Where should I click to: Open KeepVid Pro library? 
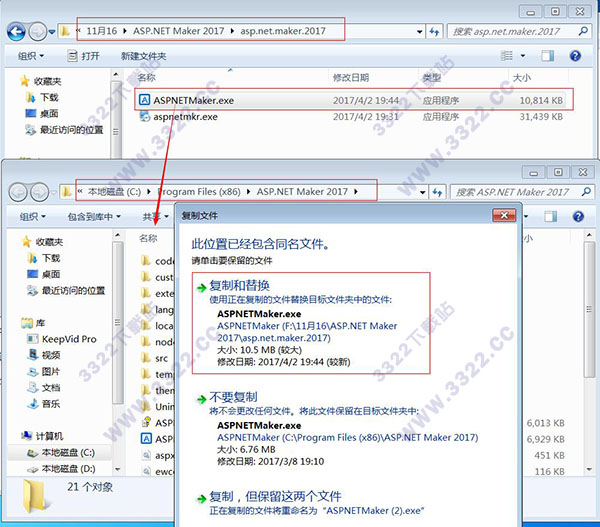(x=62, y=339)
